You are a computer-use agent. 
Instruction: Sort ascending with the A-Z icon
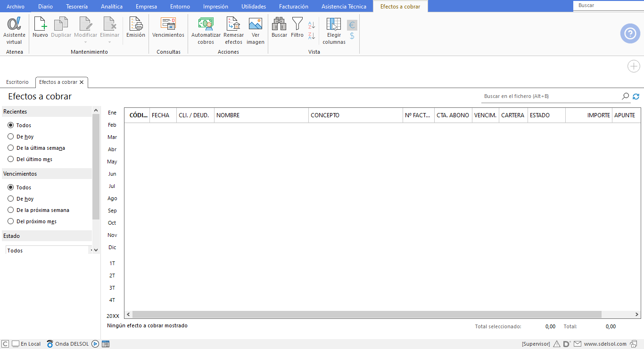[x=312, y=25]
